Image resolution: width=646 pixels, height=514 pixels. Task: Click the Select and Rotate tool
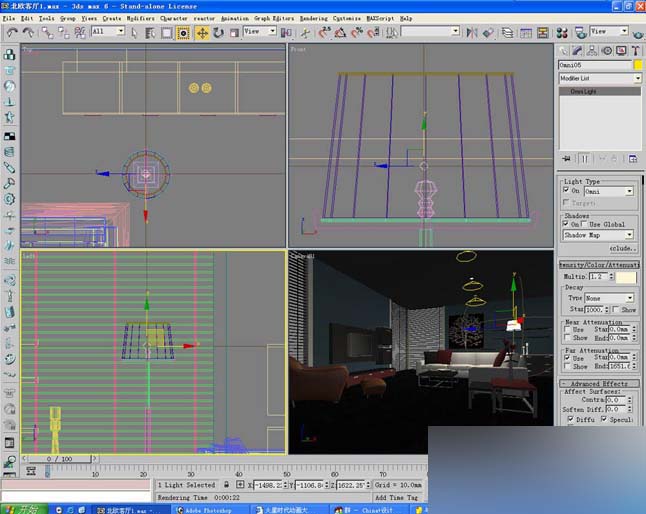click(218, 32)
